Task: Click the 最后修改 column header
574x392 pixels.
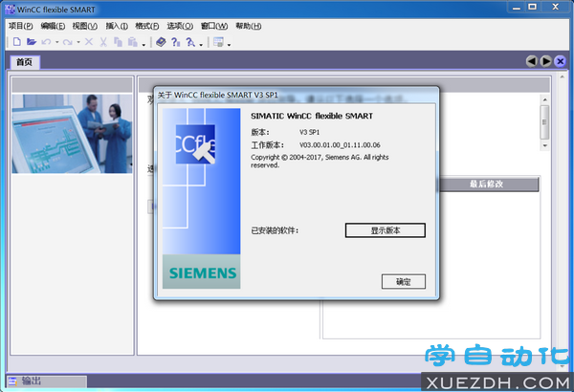Action: [488, 184]
